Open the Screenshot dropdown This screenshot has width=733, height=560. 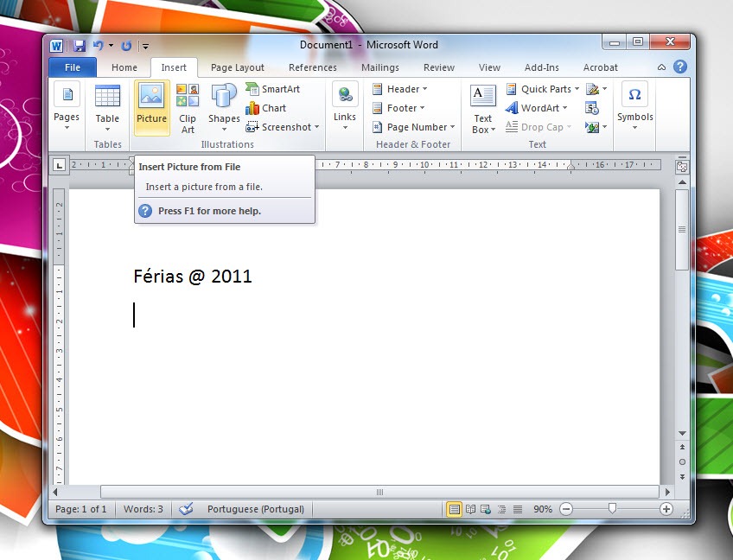283,127
